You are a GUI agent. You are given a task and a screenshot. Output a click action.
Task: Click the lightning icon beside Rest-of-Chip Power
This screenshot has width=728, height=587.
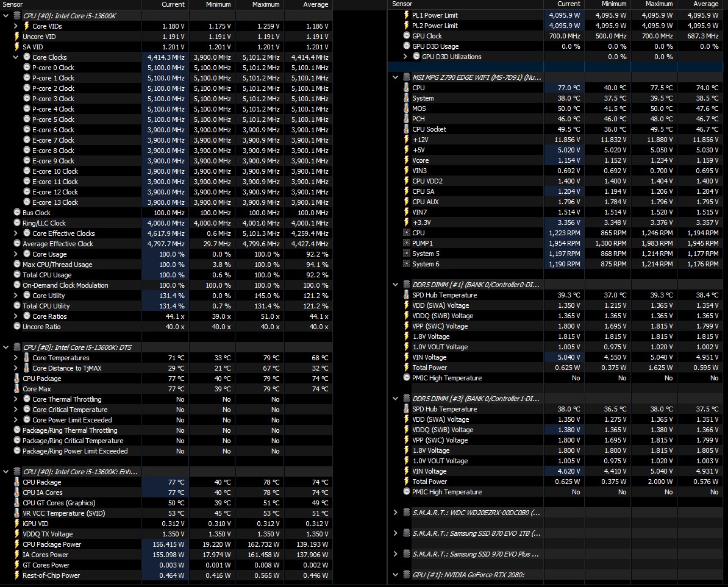pyautogui.click(x=16, y=575)
